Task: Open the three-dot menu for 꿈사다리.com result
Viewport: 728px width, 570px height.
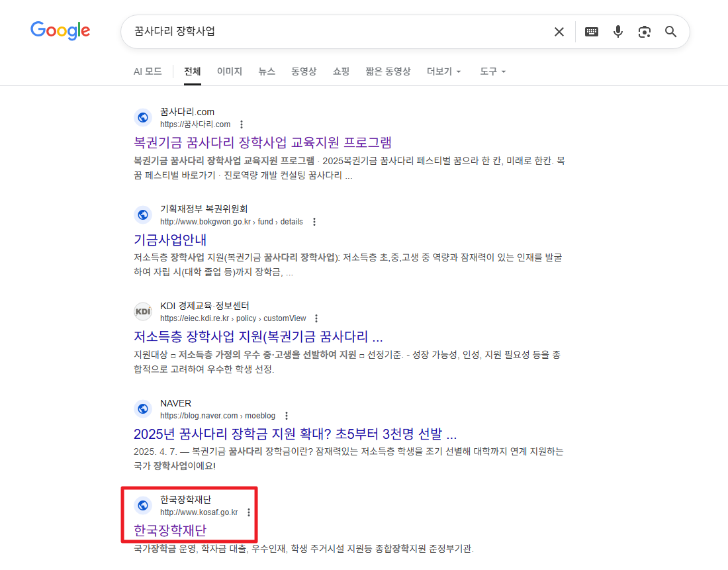Action: [242, 124]
